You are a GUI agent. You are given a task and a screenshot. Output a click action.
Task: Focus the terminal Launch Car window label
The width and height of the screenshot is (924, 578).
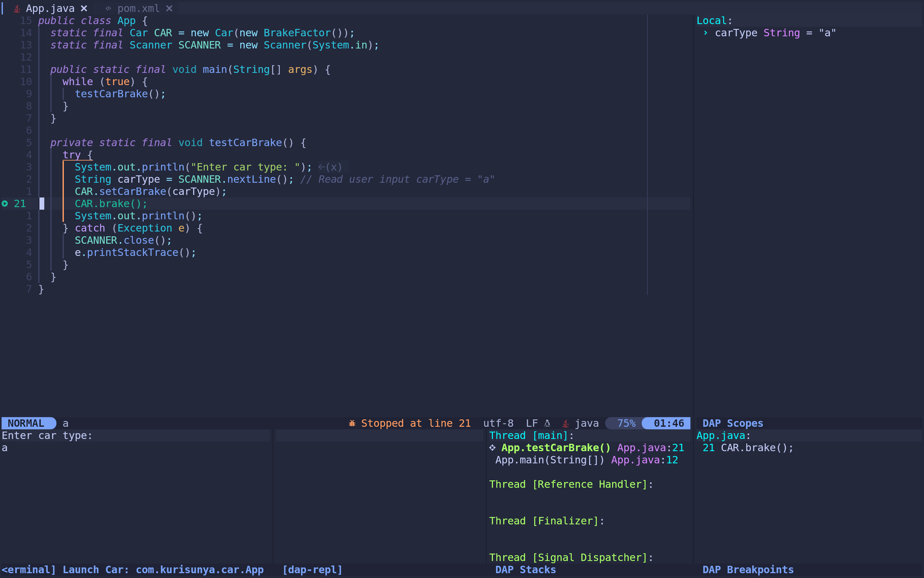click(133, 570)
